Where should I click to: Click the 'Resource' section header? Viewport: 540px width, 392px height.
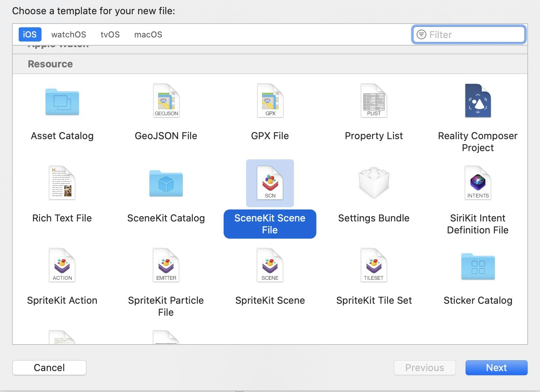coord(50,64)
